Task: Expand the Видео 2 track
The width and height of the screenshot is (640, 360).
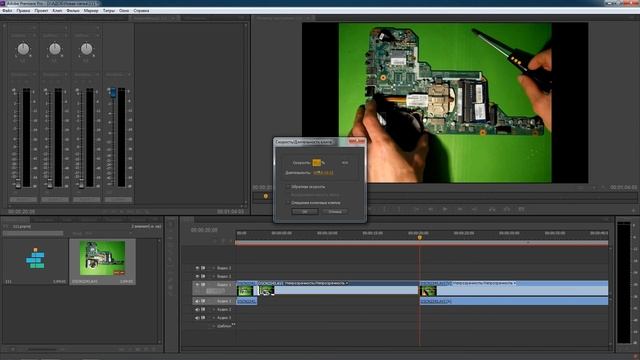Action: tap(213, 276)
